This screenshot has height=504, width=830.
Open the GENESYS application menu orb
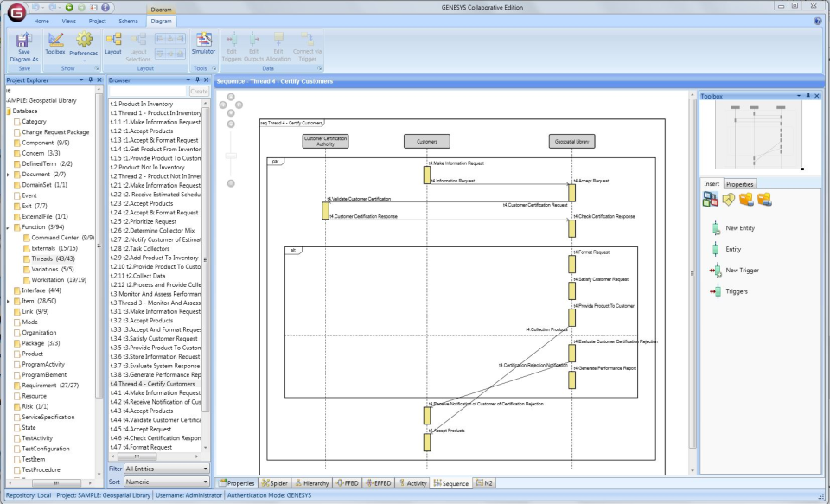click(x=16, y=11)
